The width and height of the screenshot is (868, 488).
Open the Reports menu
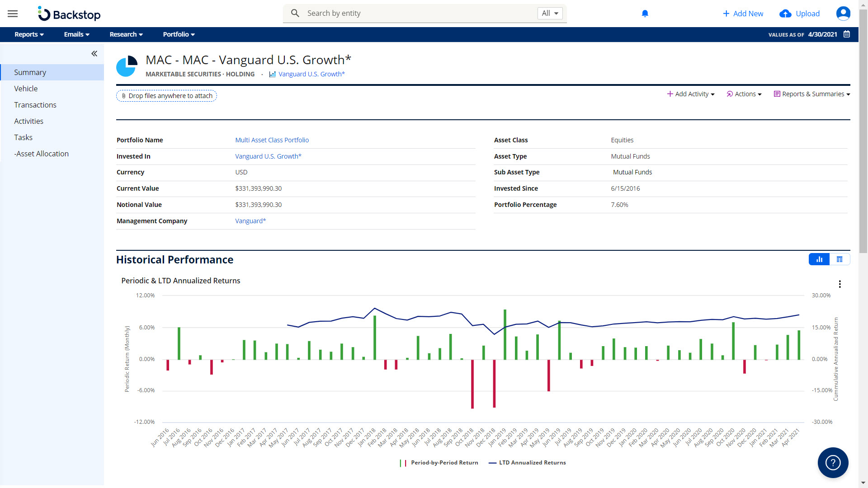point(28,34)
